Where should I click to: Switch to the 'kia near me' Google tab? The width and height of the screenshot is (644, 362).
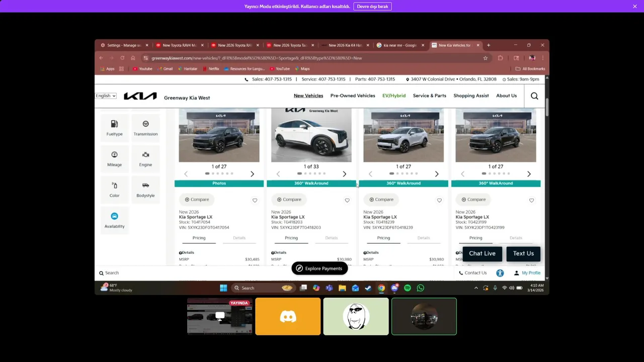pos(400,45)
